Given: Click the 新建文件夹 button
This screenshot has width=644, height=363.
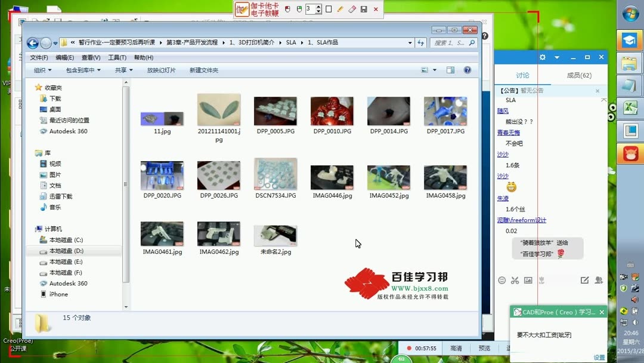Looking at the screenshot, I should [203, 69].
